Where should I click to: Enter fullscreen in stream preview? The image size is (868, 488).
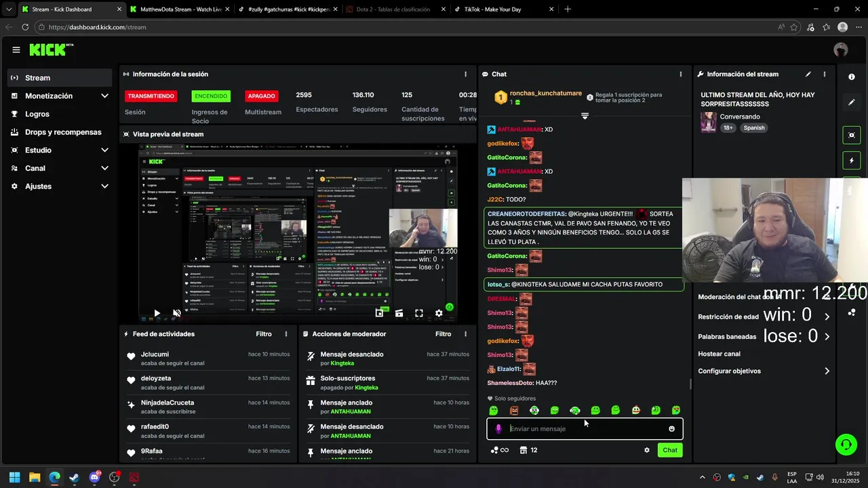[419, 313]
